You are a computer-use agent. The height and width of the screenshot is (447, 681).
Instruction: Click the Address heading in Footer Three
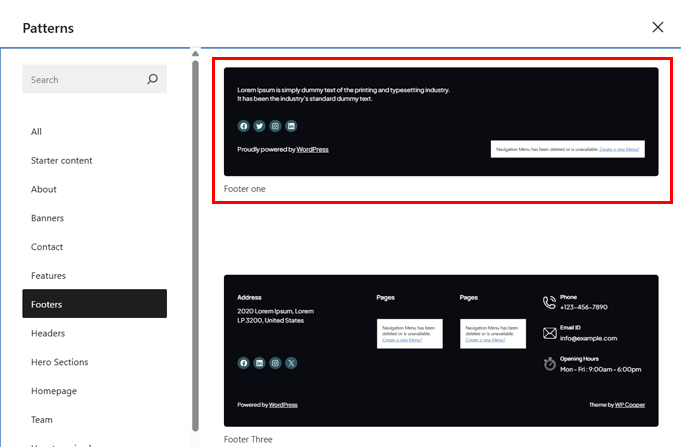(249, 298)
